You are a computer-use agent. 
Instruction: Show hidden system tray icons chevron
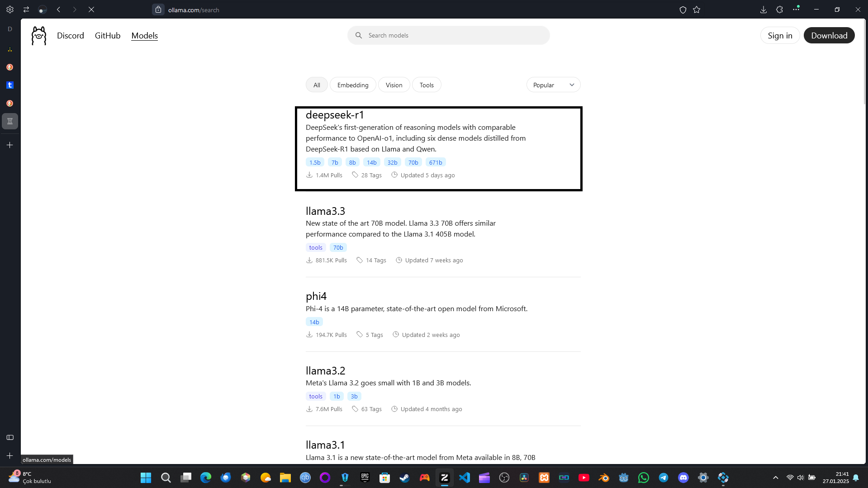pos(776,478)
